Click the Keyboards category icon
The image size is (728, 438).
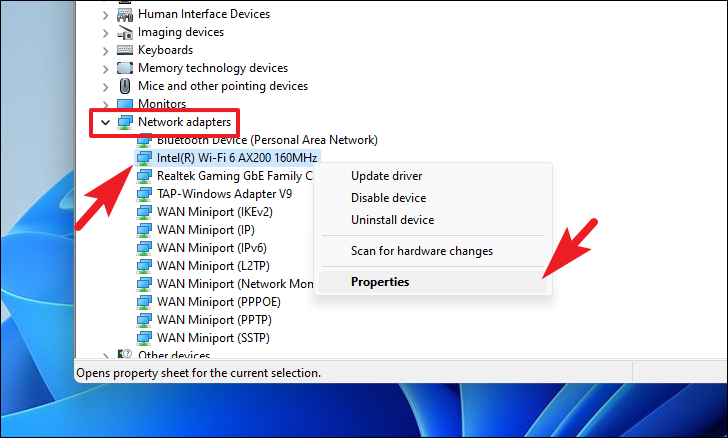(125, 50)
